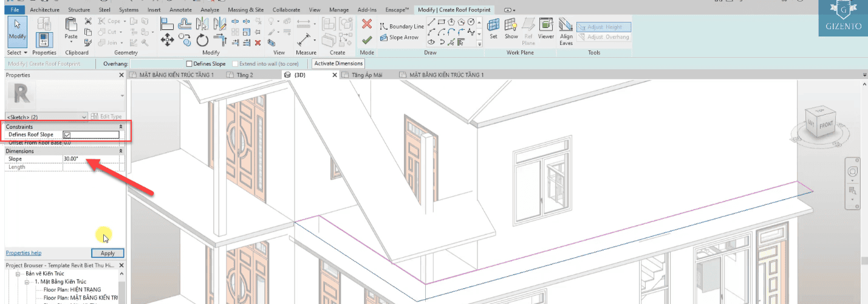Click the Set work plane icon
The width and height of the screenshot is (868, 304).
pyautogui.click(x=493, y=29)
